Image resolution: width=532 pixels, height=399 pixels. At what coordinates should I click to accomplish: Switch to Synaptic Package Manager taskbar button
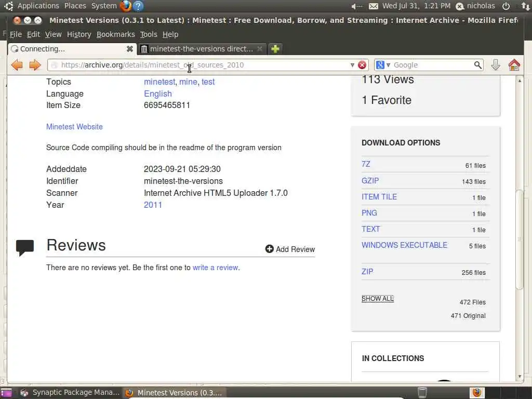point(70,393)
